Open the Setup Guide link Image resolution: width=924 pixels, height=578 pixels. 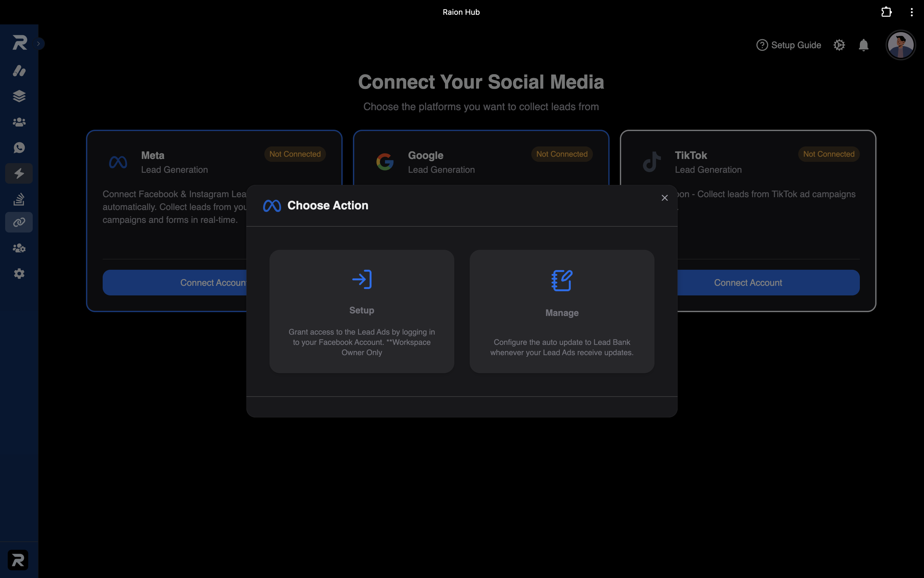point(789,45)
